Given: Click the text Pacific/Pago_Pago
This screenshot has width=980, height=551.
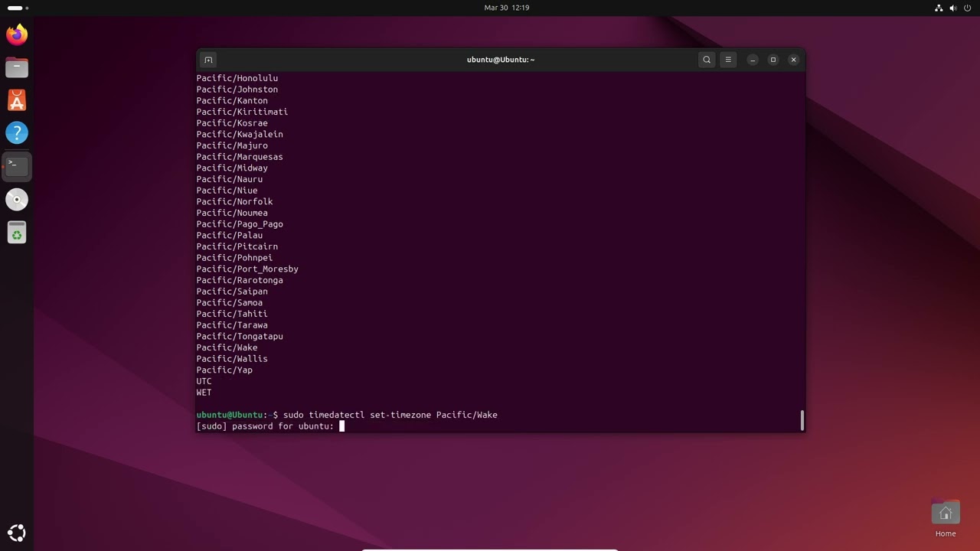Looking at the screenshot, I should pyautogui.click(x=240, y=224).
